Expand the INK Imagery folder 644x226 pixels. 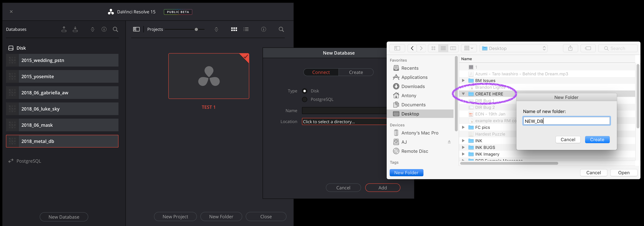point(463,154)
